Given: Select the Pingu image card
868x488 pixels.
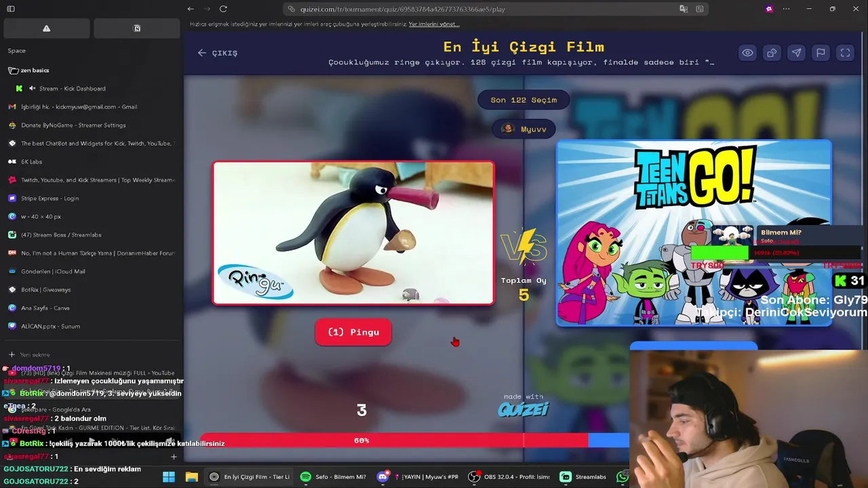Looking at the screenshot, I should click(353, 233).
